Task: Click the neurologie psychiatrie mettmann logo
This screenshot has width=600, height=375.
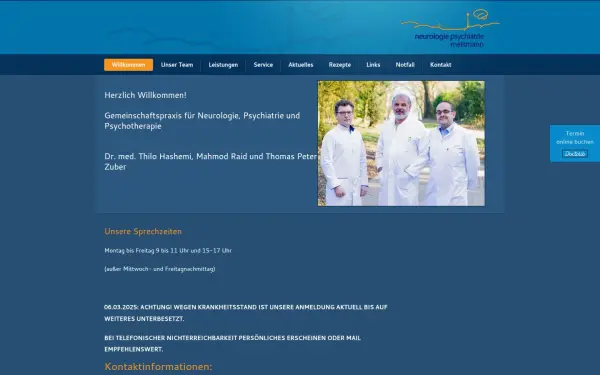Action: click(450, 28)
